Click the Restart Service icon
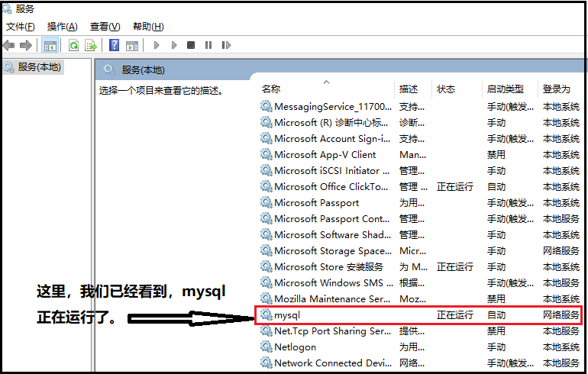 click(226, 45)
